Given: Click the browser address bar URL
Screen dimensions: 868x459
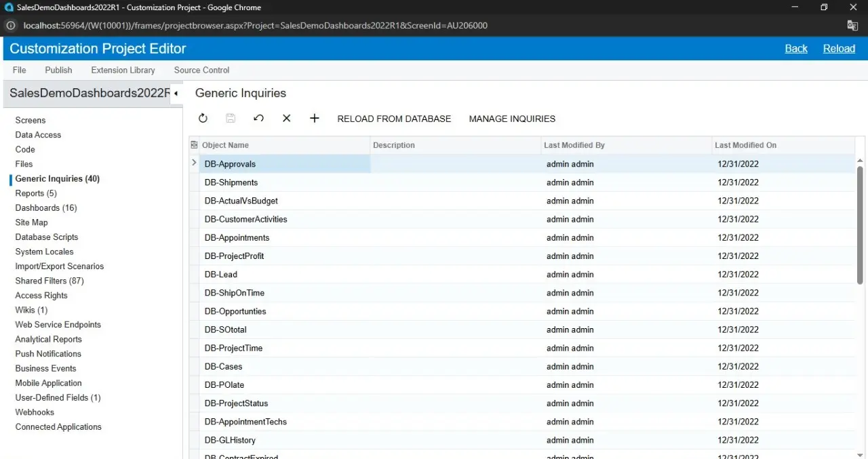Looking at the screenshot, I should 255,26.
